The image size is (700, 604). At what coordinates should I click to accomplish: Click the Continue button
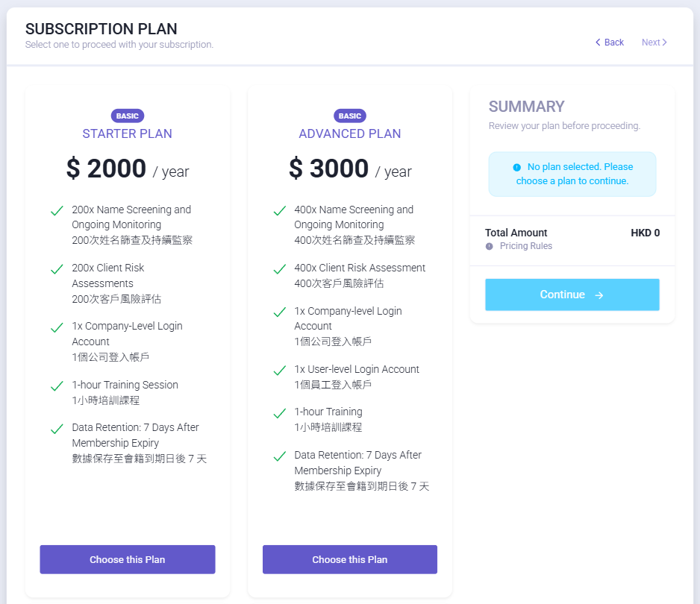point(572,295)
